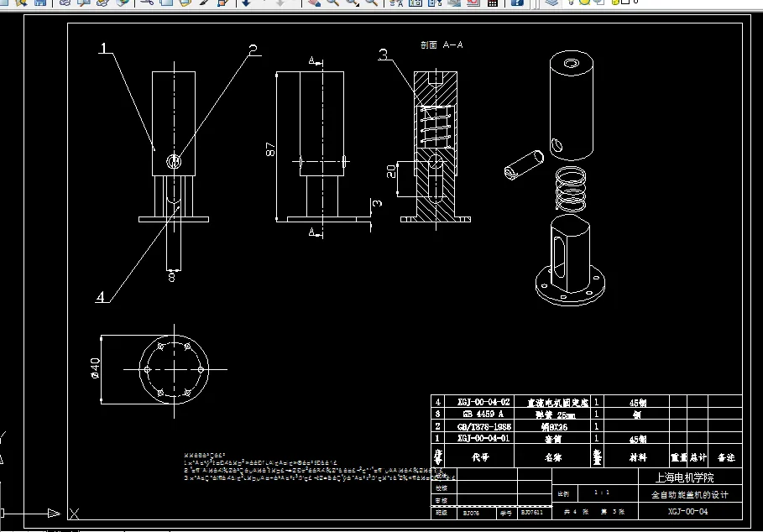Image resolution: width=763 pixels, height=532 pixels.
Task: Select 'GB 4459 A' table cell
Action: pyautogui.click(x=483, y=414)
